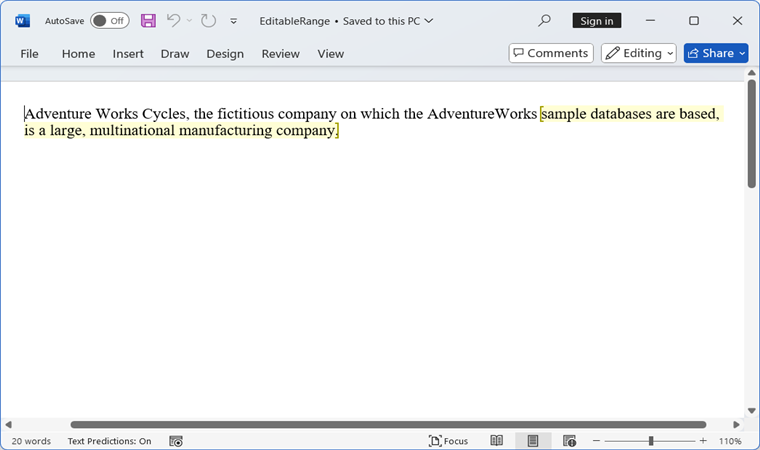This screenshot has height=450, width=760.
Task: Click the Sign in button
Action: click(x=597, y=21)
